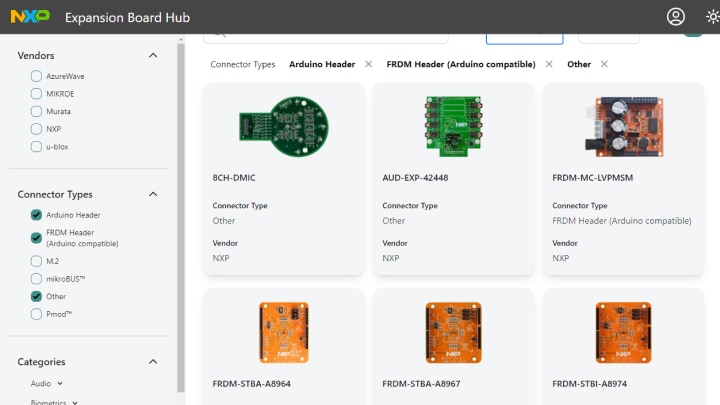
Task: Toggle the light/dark theme sun icon
Action: 711,17
